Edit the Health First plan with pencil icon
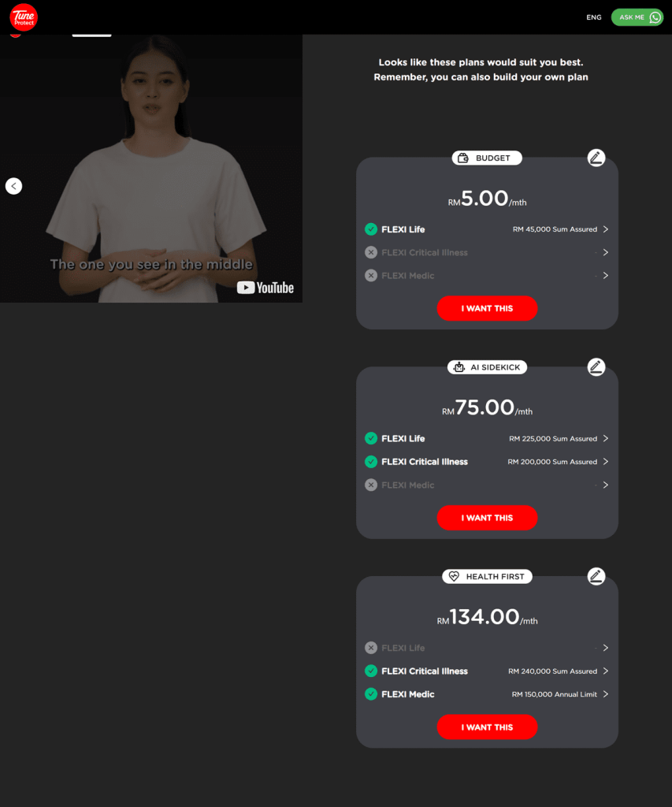 click(596, 576)
